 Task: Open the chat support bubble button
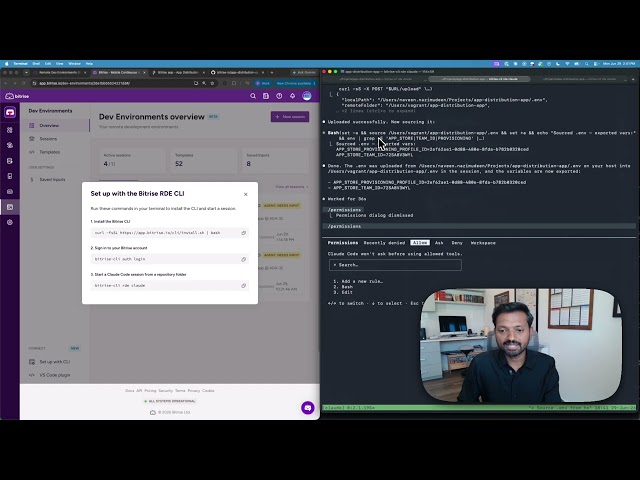[308, 408]
